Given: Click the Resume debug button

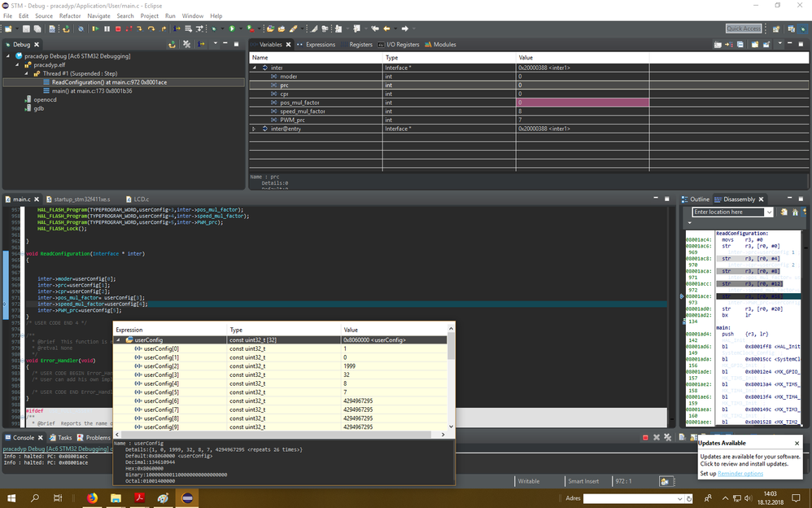Looking at the screenshot, I should pyautogui.click(x=95, y=28).
